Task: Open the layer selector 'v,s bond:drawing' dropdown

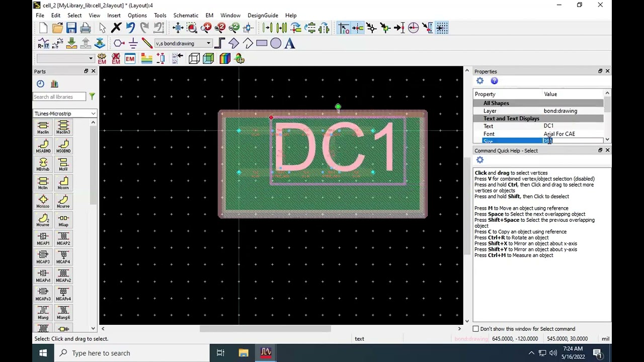Action: pyautogui.click(x=183, y=43)
